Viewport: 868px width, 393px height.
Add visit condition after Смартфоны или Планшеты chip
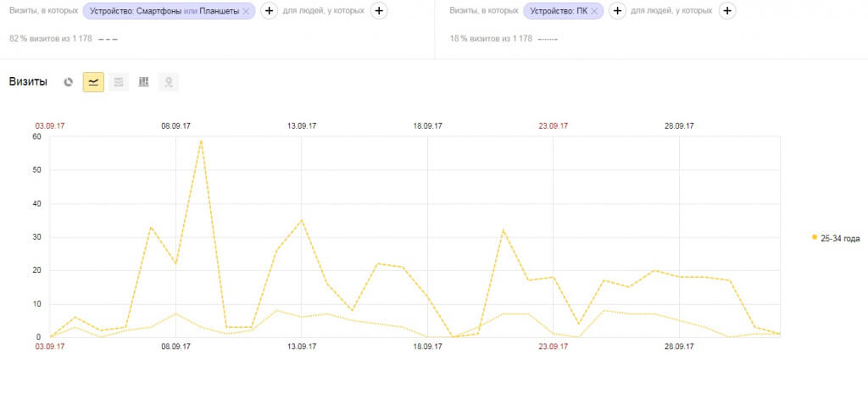coord(269,11)
